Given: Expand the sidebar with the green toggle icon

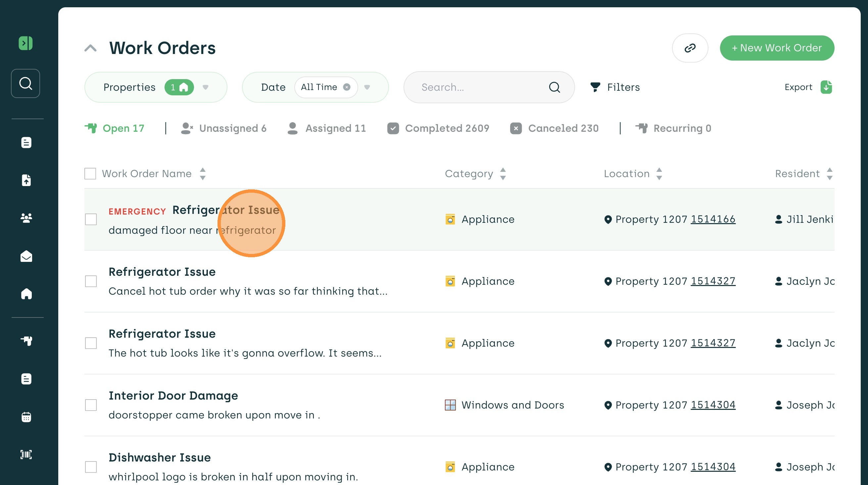Looking at the screenshot, I should click(25, 43).
